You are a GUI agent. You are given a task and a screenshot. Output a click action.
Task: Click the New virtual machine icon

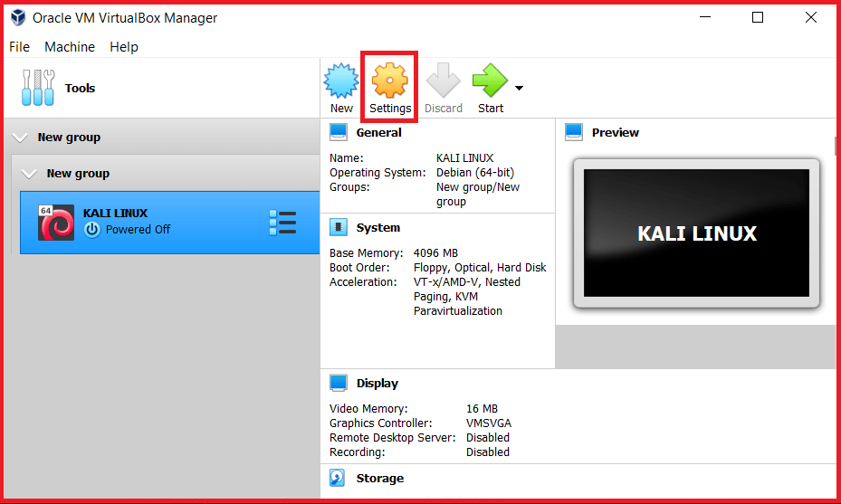tap(341, 81)
